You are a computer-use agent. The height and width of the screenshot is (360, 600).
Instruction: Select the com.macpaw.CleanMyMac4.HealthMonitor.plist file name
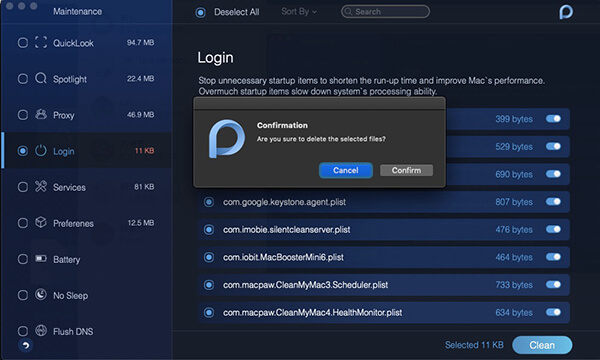pos(312,313)
